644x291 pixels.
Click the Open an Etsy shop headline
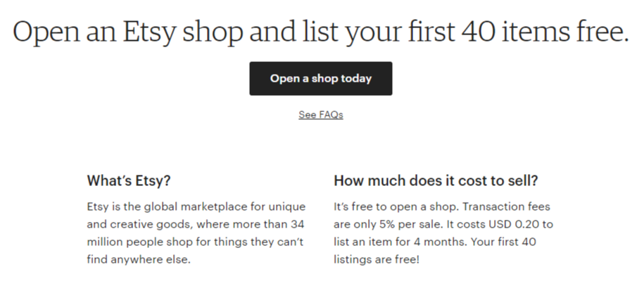click(321, 32)
